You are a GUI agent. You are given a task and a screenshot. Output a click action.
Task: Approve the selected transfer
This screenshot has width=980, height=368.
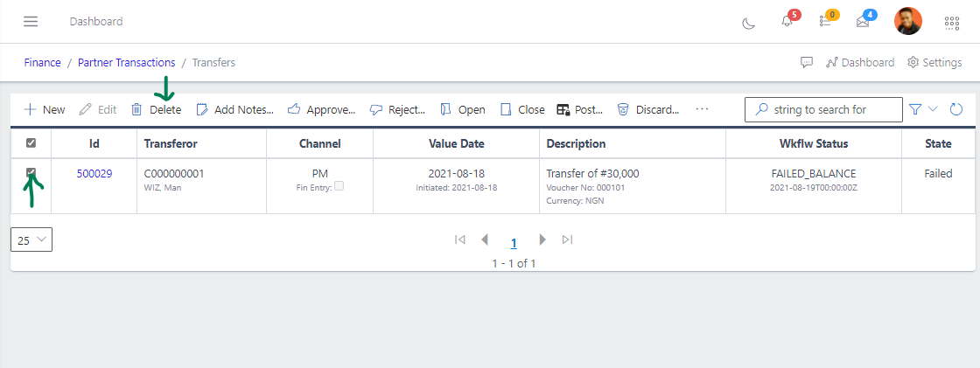[321, 109]
